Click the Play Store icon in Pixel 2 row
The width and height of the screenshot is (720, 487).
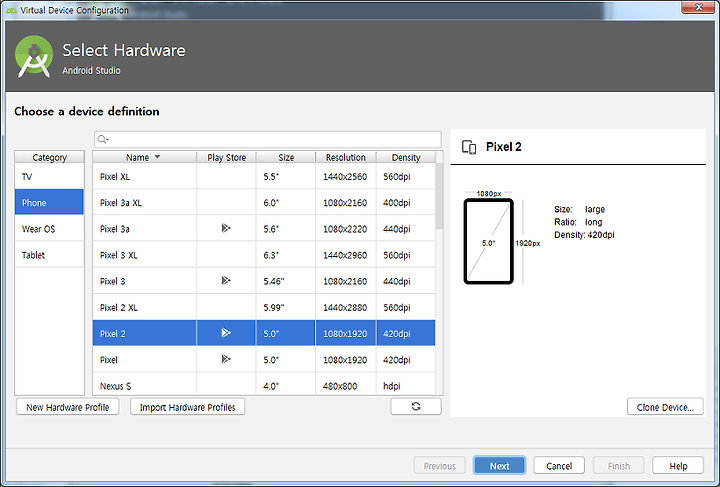[x=226, y=333]
